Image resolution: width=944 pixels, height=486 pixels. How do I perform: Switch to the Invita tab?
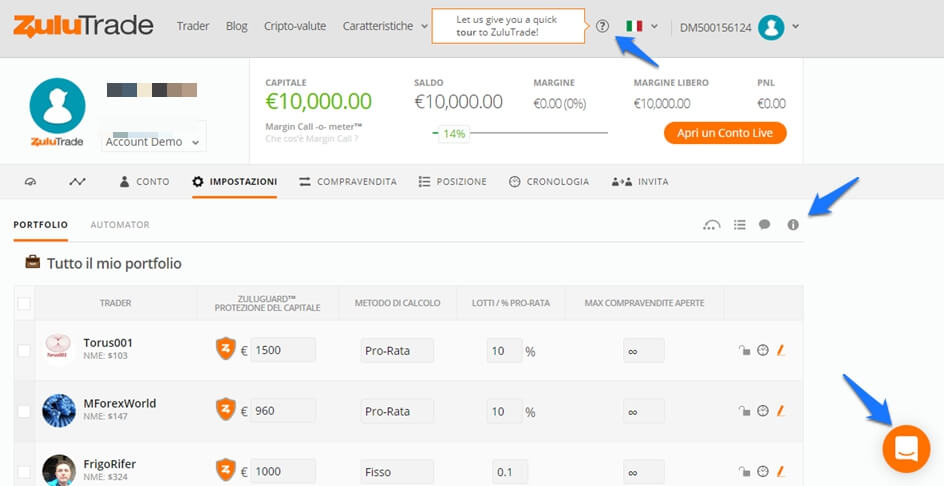click(x=640, y=181)
